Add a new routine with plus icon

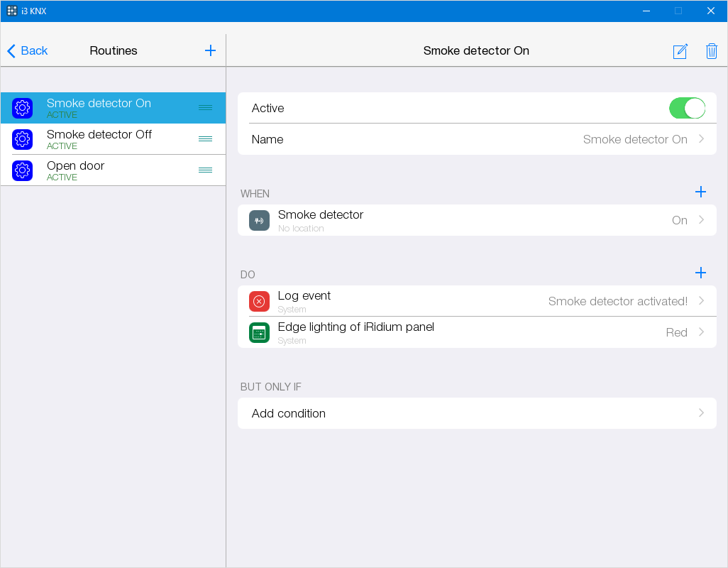[x=210, y=50]
